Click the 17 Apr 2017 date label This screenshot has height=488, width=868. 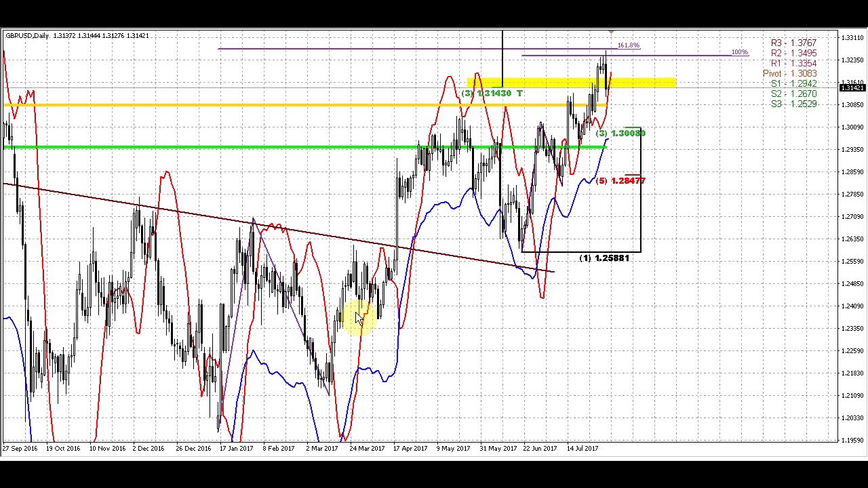410,449
